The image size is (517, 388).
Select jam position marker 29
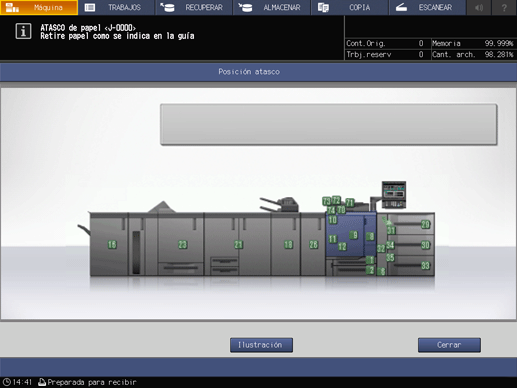click(425, 224)
